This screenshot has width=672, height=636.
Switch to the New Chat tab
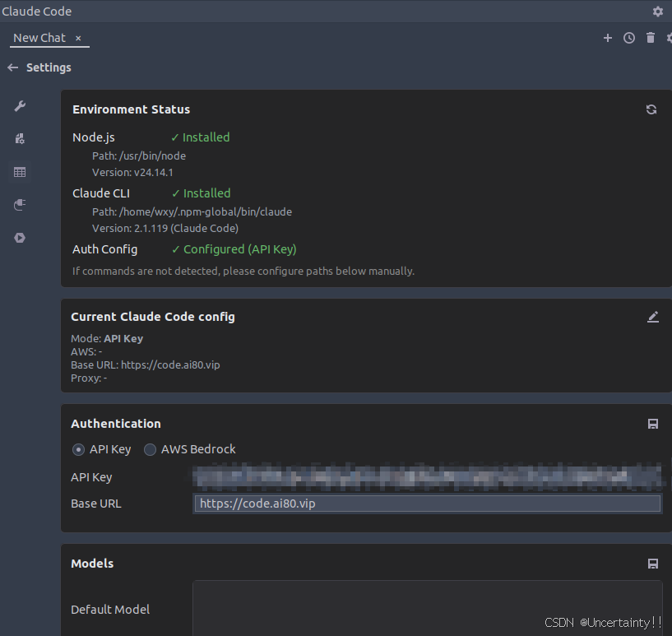[39, 38]
